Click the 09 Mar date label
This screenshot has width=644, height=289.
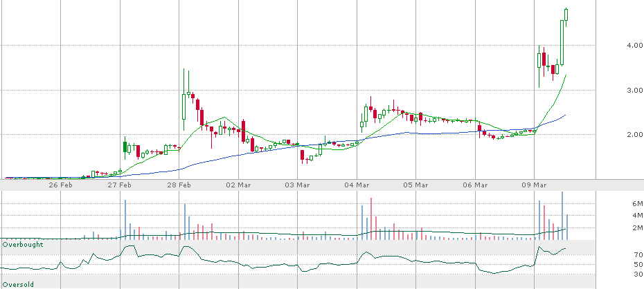[x=534, y=185]
